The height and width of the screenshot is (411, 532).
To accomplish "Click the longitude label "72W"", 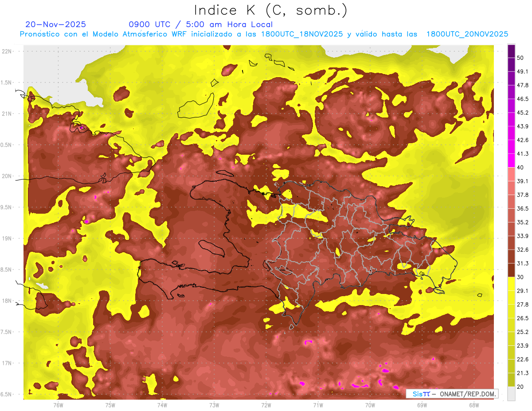I will 266,405.
